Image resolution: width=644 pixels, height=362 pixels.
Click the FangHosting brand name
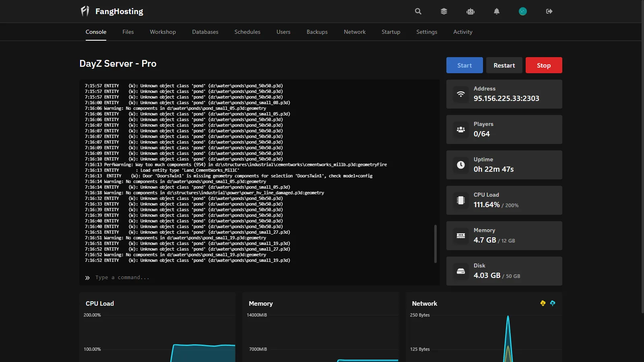pyautogui.click(x=119, y=11)
